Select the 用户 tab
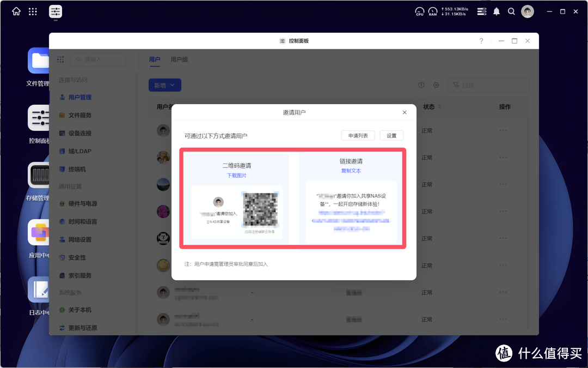The height and width of the screenshot is (368, 588). 155,59
